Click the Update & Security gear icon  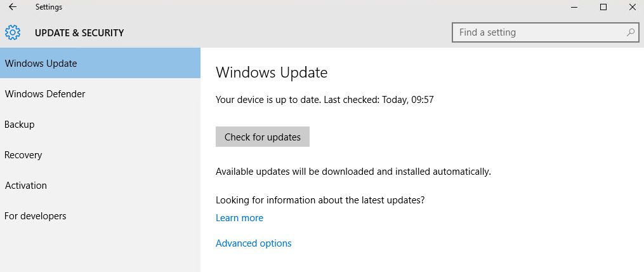tap(12, 32)
